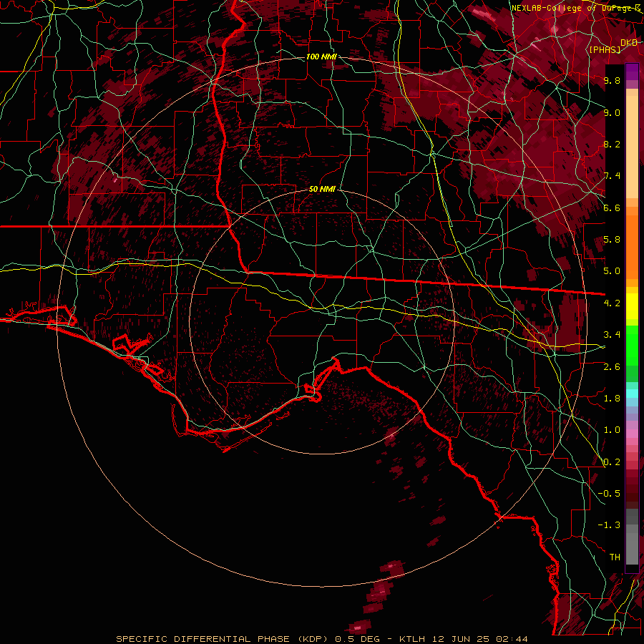This screenshot has height=644, width=644.
Task: Click the dark orange band of color bar
Action: [632, 247]
